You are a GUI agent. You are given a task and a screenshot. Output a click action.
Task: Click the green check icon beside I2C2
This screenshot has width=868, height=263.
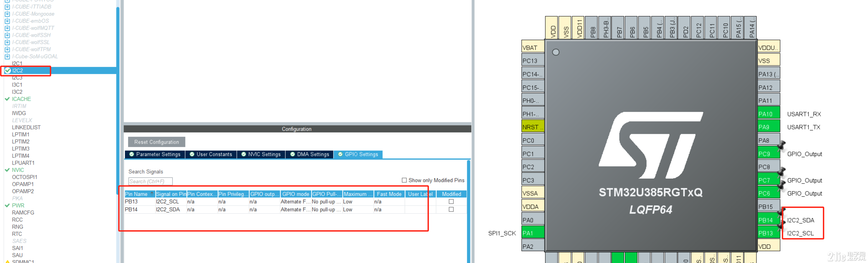click(x=7, y=70)
